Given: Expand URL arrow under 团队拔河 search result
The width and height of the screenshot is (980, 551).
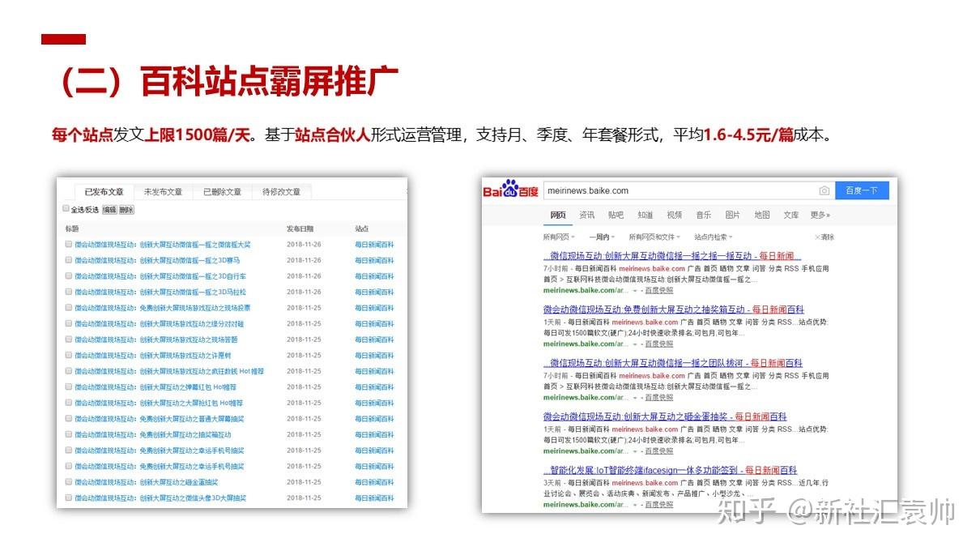Looking at the screenshot, I should pyautogui.click(x=635, y=397).
